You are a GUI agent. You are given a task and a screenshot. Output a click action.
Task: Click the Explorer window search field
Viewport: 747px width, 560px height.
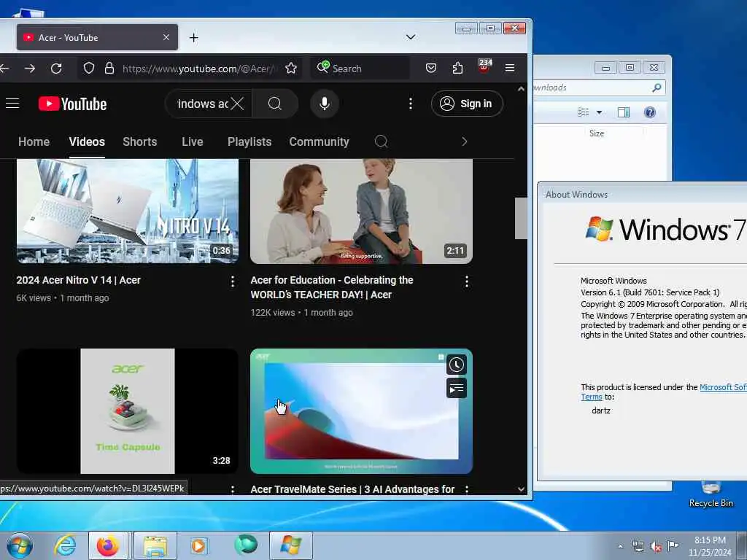click(x=600, y=87)
